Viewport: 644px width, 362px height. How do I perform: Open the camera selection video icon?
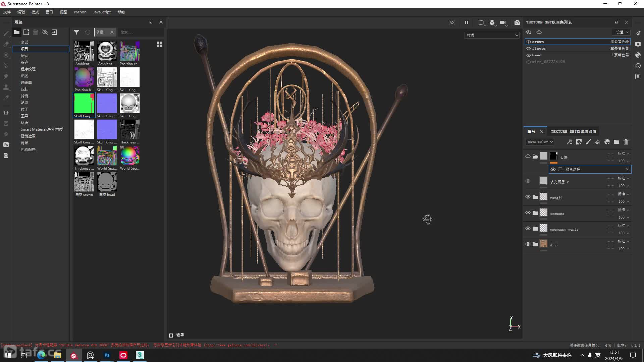503,22
